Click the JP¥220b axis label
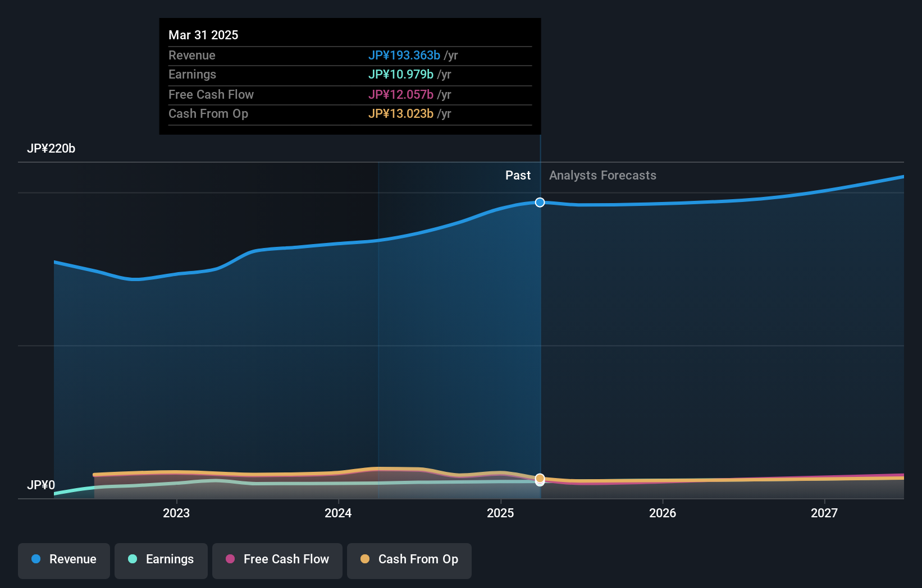The height and width of the screenshot is (588, 922). point(51,149)
